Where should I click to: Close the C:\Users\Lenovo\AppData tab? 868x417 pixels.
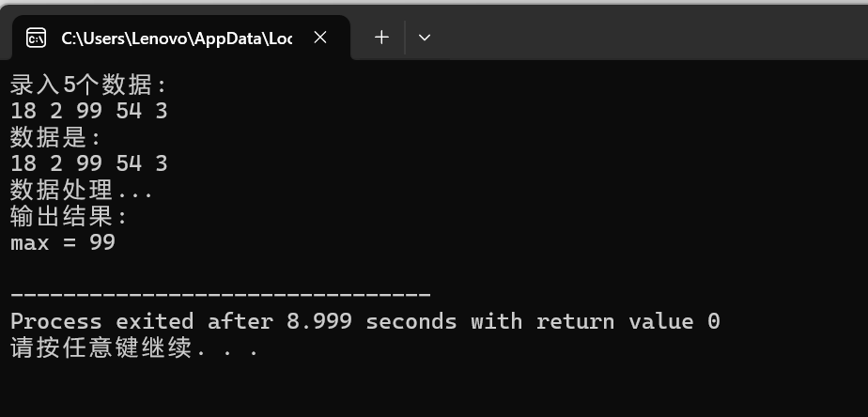(x=320, y=38)
